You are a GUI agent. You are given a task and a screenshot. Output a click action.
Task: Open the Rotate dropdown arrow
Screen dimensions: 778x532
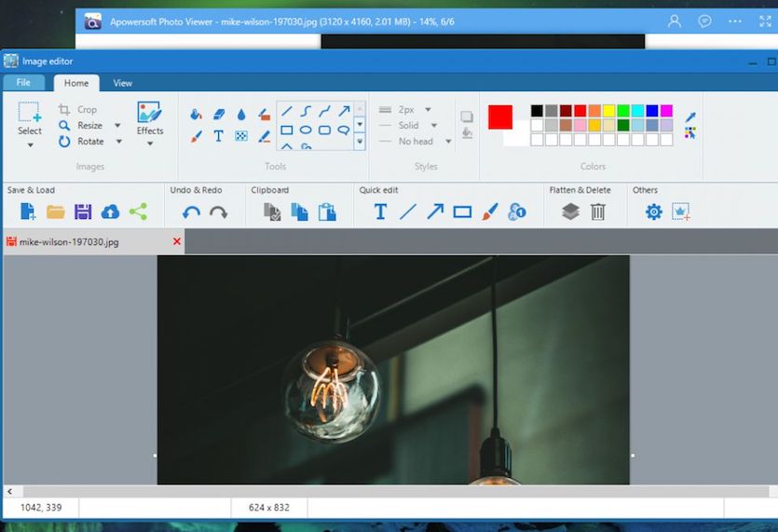click(x=119, y=142)
